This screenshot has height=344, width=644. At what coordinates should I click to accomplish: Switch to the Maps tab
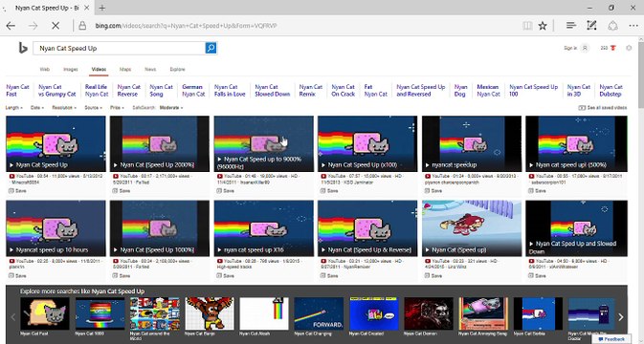click(125, 70)
